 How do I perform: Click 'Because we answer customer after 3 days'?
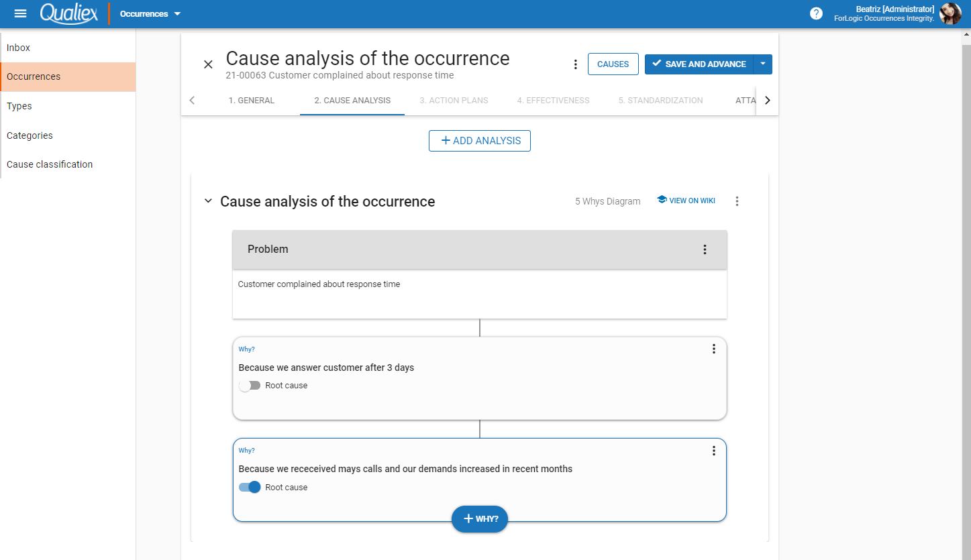[326, 368]
